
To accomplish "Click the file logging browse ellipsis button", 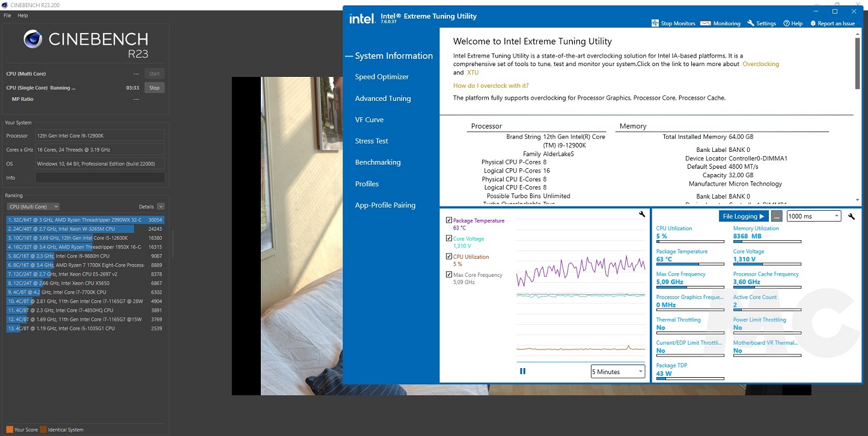I will (x=777, y=216).
